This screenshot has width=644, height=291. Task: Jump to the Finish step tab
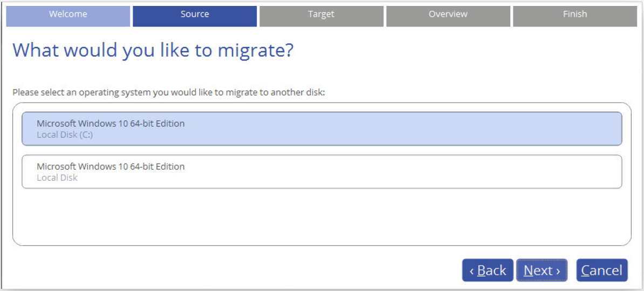574,15
